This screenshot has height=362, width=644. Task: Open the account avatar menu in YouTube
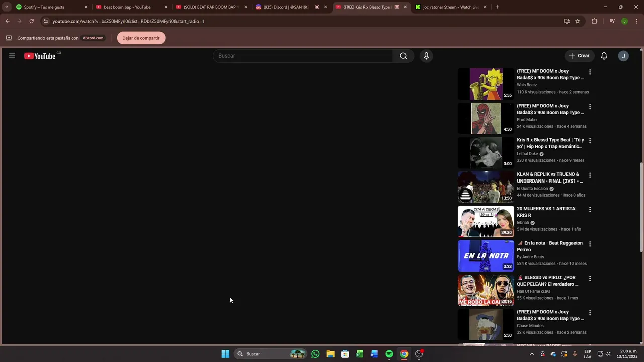point(623,56)
